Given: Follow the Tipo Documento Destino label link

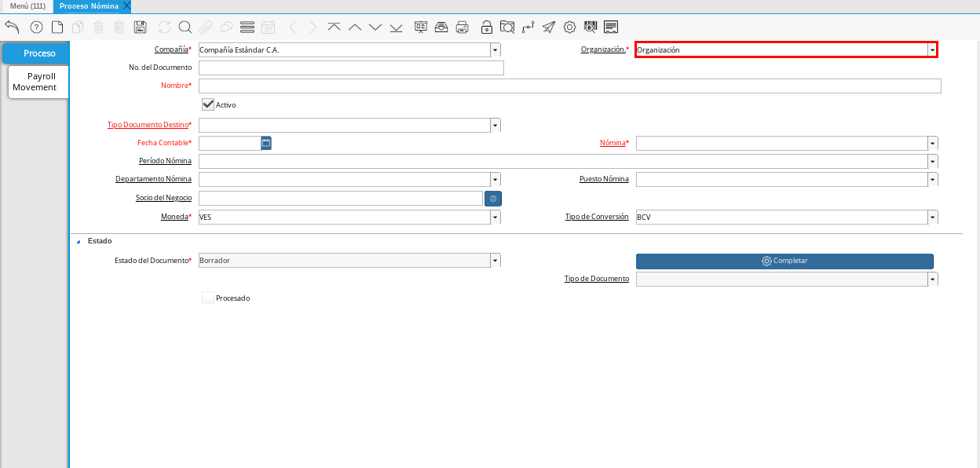Looking at the screenshot, I should point(148,125).
